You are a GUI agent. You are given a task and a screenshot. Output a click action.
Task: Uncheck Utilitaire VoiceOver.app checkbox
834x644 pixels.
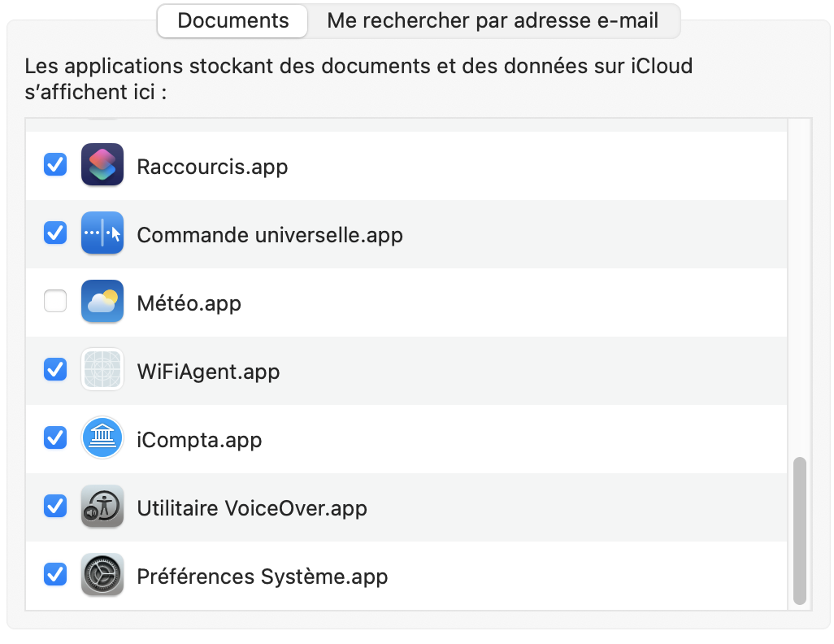click(x=55, y=506)
